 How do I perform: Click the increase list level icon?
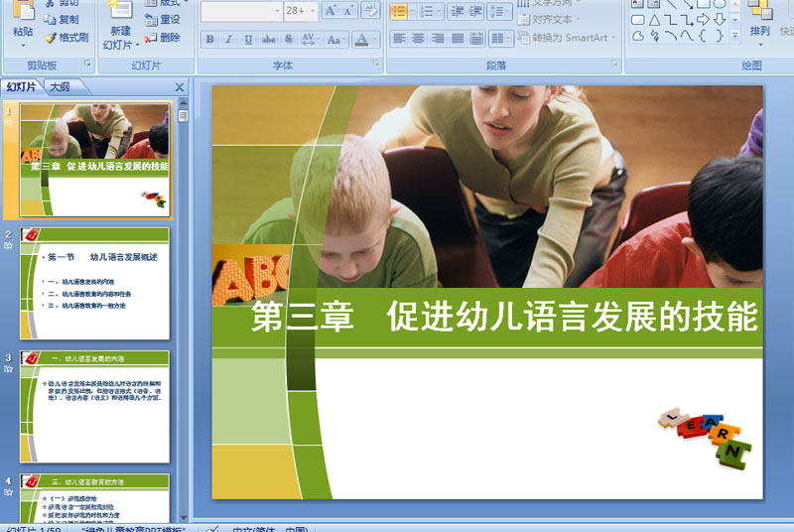pos(475,12)
